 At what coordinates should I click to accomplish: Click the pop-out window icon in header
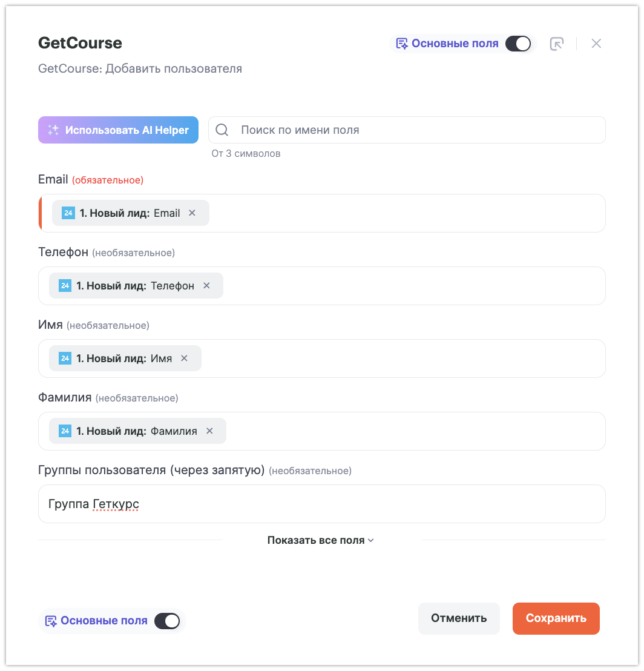(556, 44)
